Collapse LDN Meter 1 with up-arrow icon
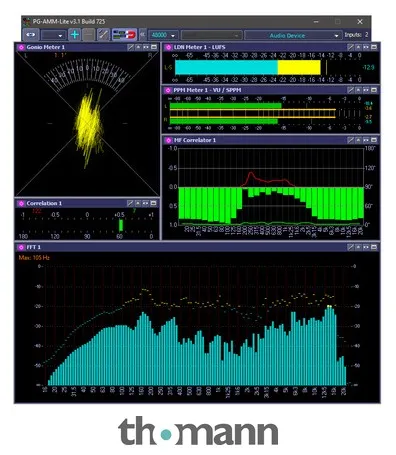This screenshot has height=455, width=396. click(x=358, y=47)
